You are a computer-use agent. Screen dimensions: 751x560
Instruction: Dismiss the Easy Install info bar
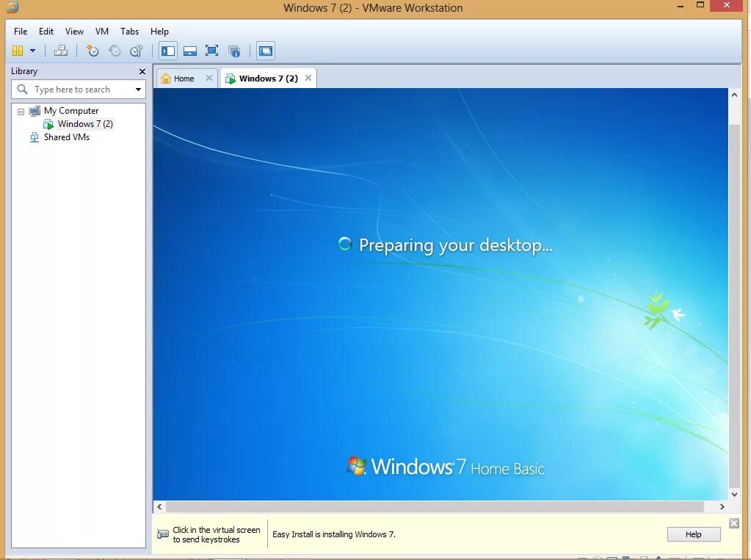pyautogui.click(x=734, y=523)
